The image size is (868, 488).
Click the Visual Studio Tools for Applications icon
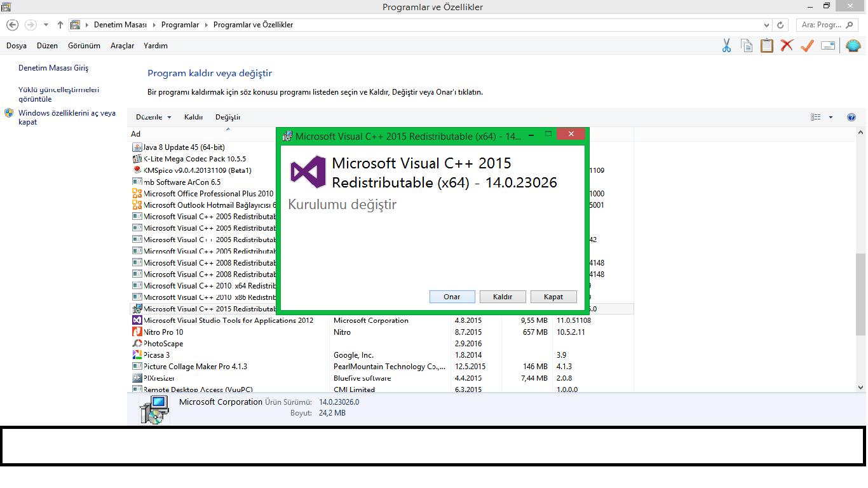[x=137, y=320]
